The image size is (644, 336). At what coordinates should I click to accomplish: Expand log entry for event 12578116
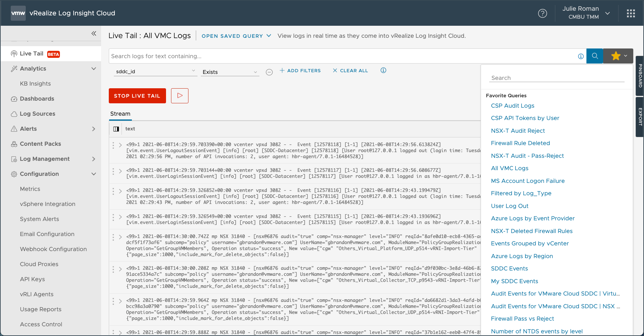point(120,191)
